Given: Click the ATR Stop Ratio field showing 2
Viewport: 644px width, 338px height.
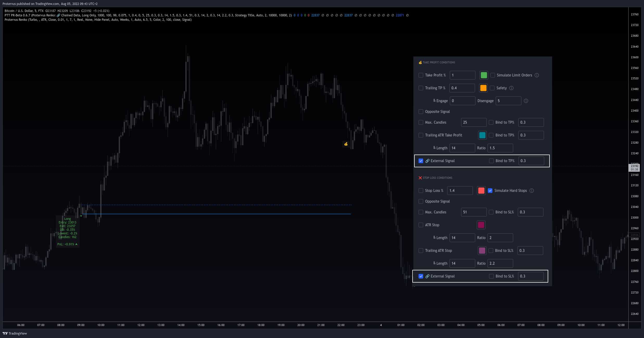Looking at the screenshot, I should (500, 238).
